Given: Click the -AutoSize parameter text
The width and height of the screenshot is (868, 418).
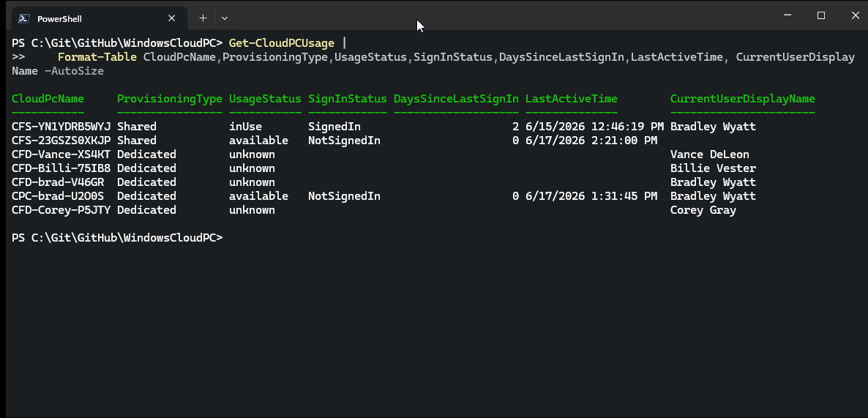Looking at the screenshot, I should tap(74, 71).
